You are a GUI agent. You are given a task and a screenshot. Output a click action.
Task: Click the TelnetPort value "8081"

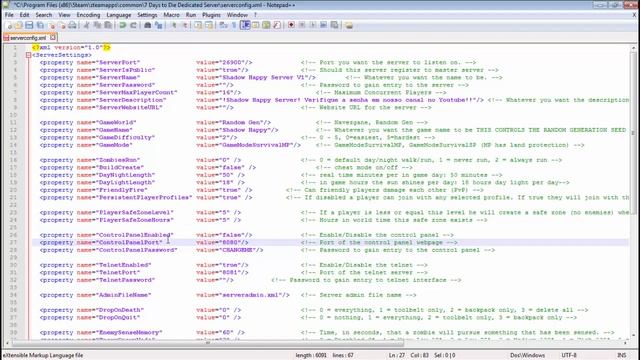pyautogui.click(x=232, y=272)
